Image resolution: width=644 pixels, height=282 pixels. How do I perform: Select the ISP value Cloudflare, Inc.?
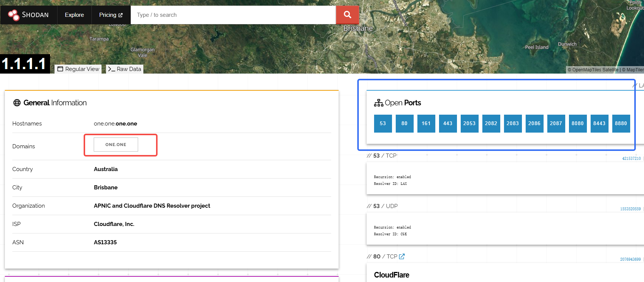pyautogui.click(x=114, y=224)
